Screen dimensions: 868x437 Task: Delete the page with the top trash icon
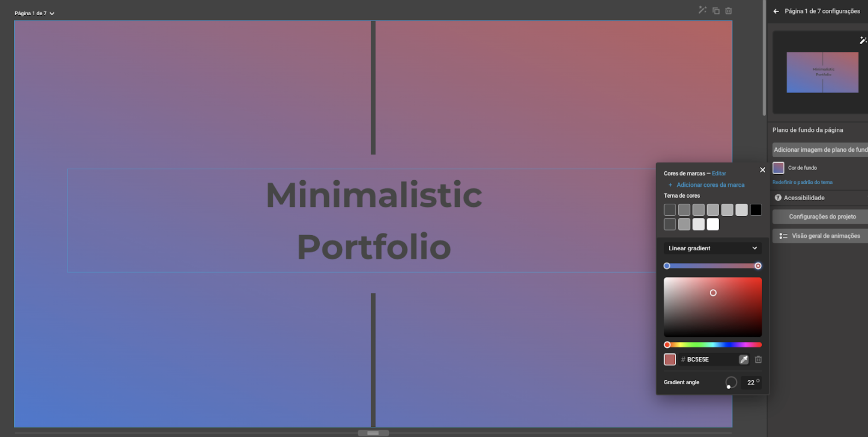tap(728, 11)
